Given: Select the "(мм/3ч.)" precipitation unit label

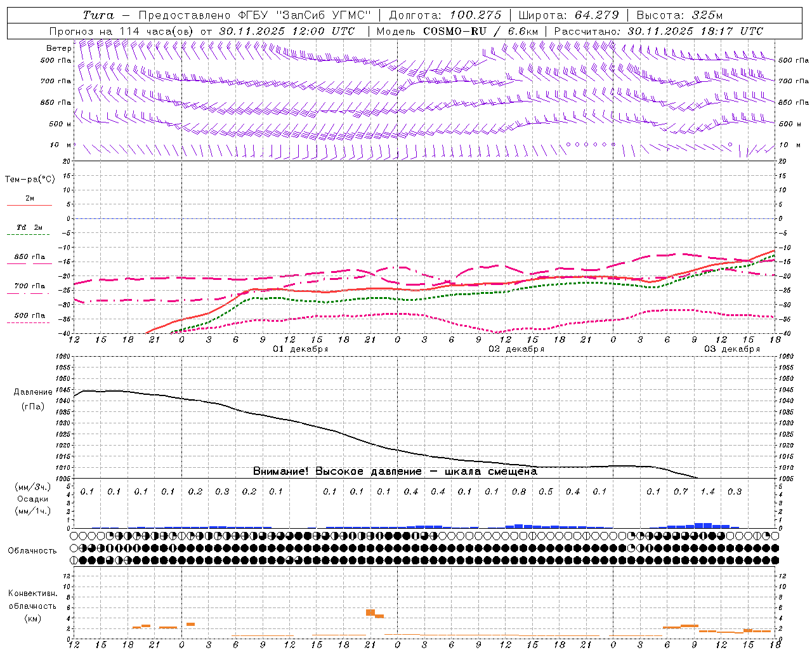Looking at the screenshot, I should 33,487.
